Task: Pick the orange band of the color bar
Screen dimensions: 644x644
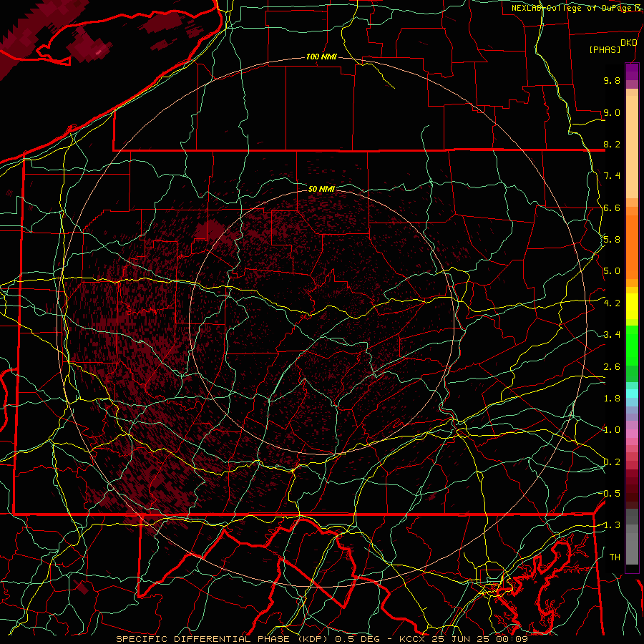Action: 632,246
